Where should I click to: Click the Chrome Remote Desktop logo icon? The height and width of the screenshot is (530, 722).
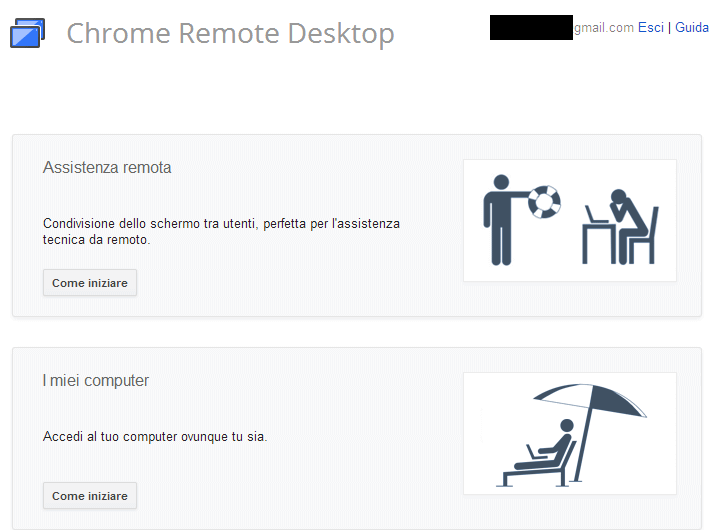point(27,35)
